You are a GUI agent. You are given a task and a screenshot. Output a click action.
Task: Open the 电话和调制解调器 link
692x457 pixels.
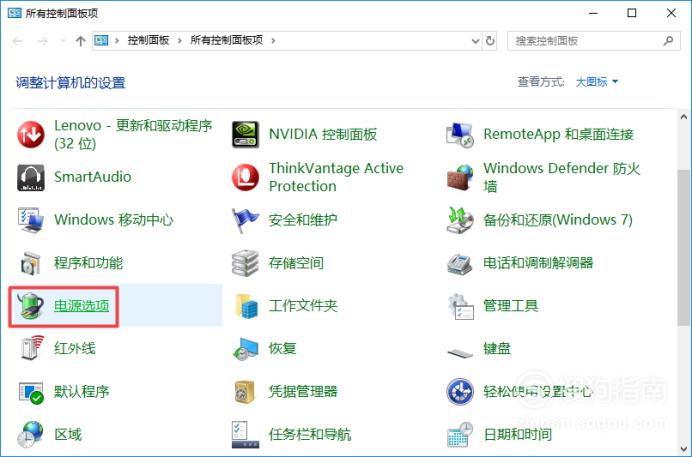coord(538,263)
